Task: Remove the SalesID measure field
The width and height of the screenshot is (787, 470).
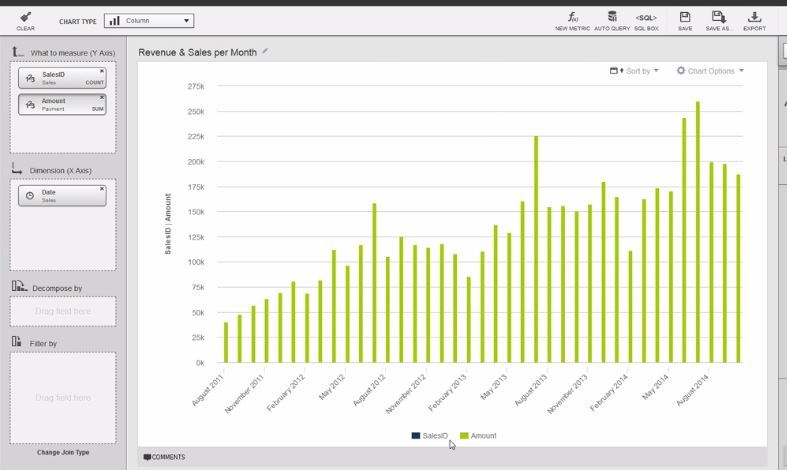Action: pyautogui.click(x=101, y=71)
